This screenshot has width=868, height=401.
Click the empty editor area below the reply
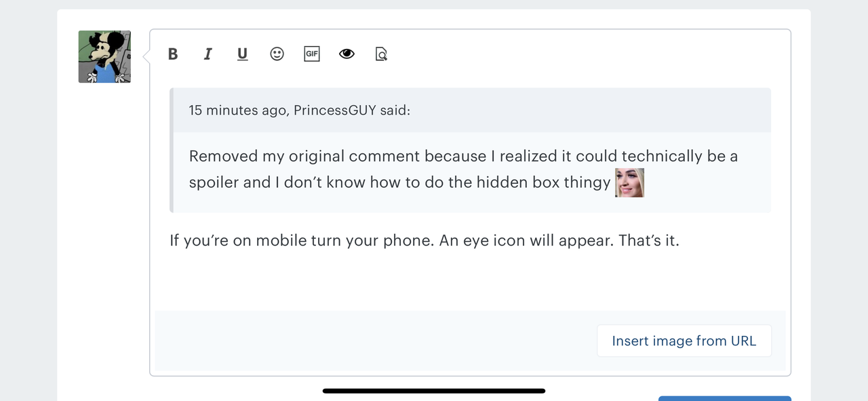[x=468, y=282]
